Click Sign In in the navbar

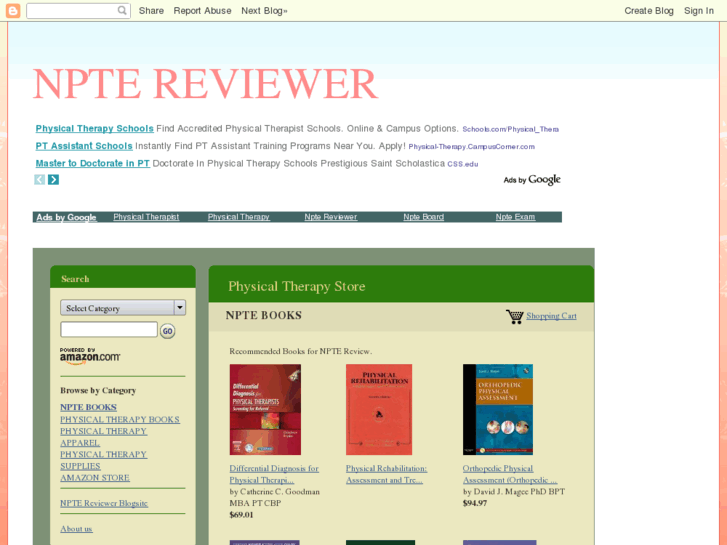(699, 11)
